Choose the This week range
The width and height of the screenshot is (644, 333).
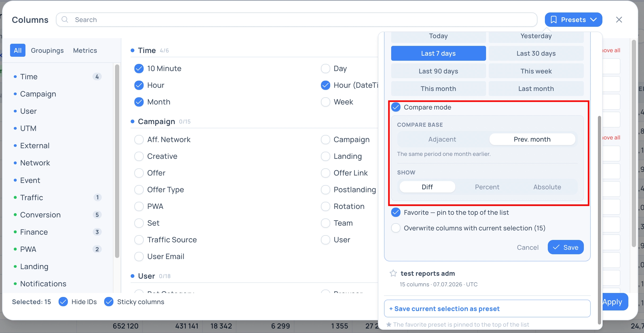tap(536, 71)
